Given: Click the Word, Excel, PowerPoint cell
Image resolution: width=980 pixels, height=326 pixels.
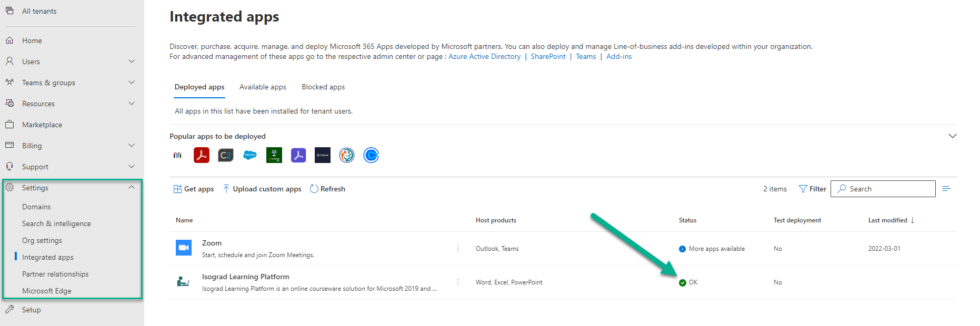Looking at the screenshot, I should tap(509, 282).
